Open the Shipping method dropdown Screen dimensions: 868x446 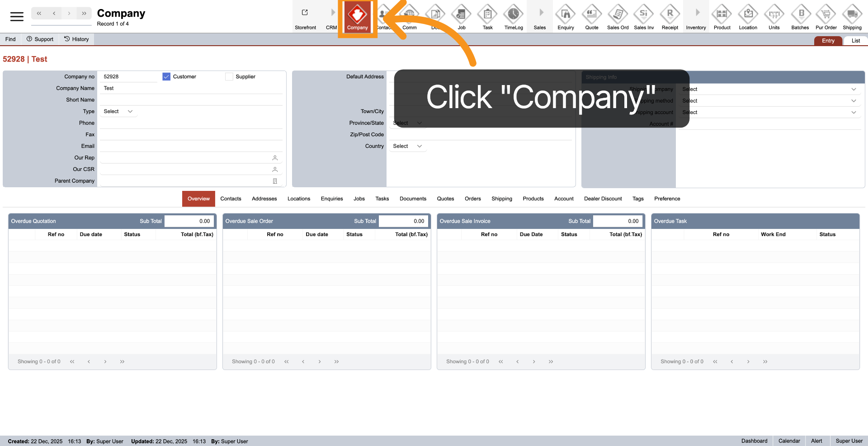tap(769, 100)
